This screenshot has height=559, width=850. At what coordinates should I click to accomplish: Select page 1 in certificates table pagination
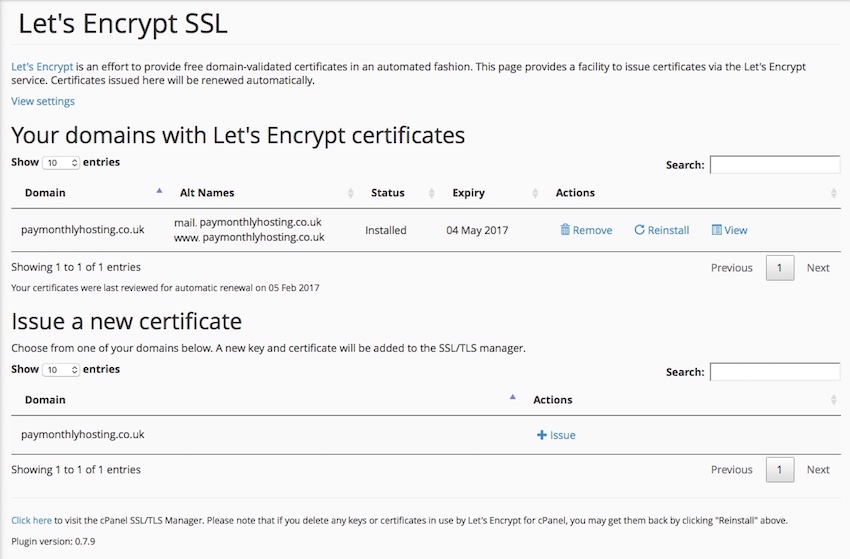pyautogui.click(x=780, y=268)
